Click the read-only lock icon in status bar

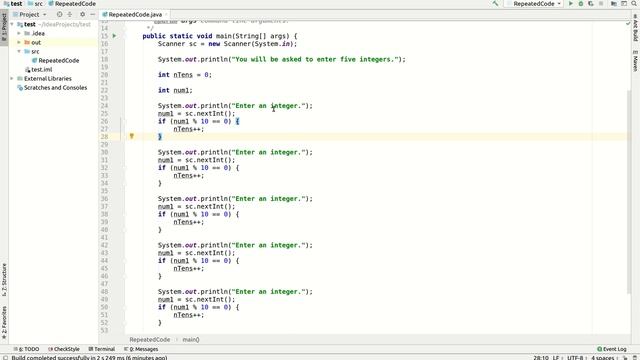click(625, 358)
